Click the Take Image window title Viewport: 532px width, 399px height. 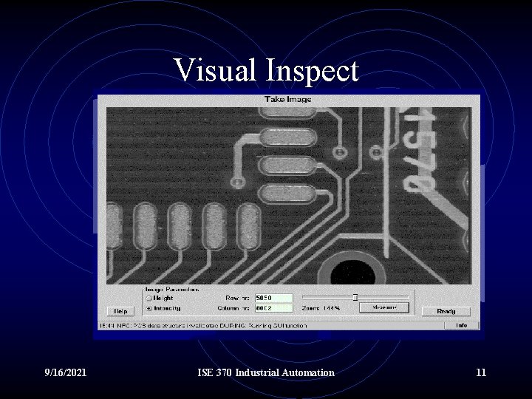pos(287,100)
